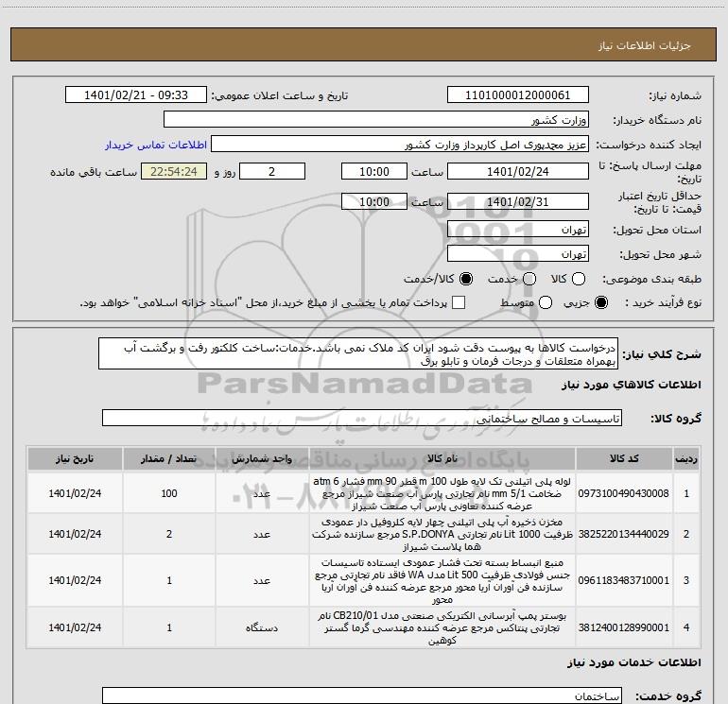Click the date 1401/02/24 in row 4
Screen dimensions: 728x704
pos(75,627)
